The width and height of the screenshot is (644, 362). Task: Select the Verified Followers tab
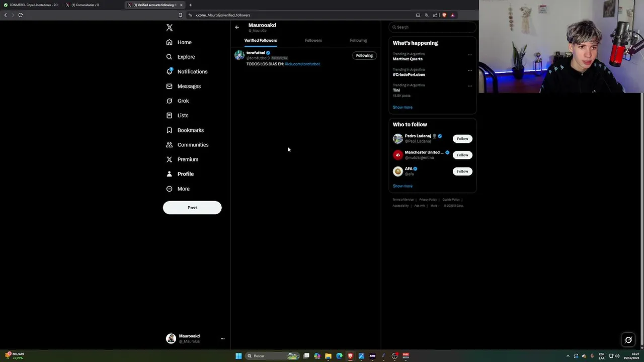(x=261, y=40)
